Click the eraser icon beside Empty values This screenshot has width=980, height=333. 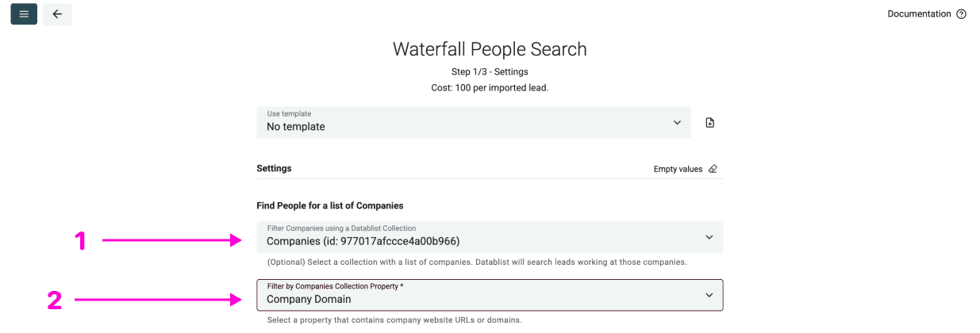(713, 169)
